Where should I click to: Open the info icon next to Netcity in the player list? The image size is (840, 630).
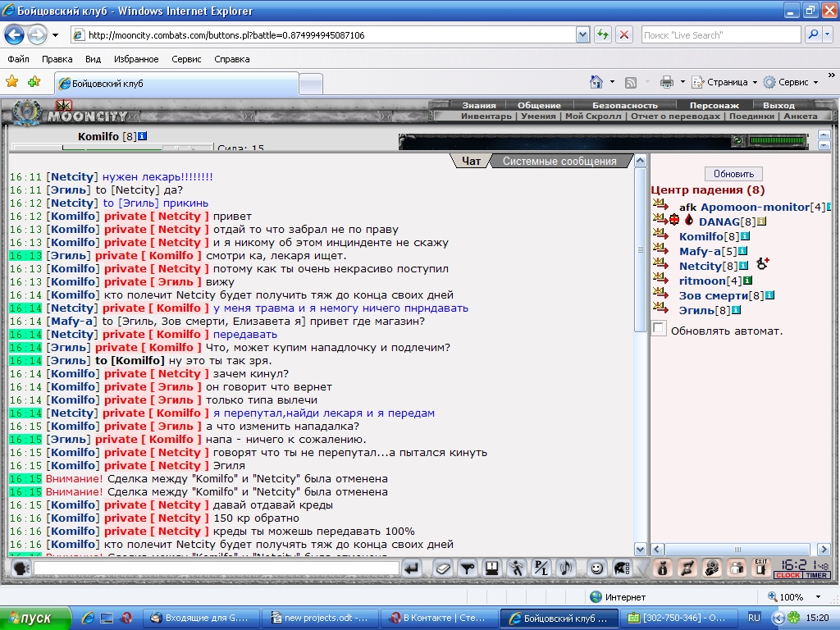[743, 266]
